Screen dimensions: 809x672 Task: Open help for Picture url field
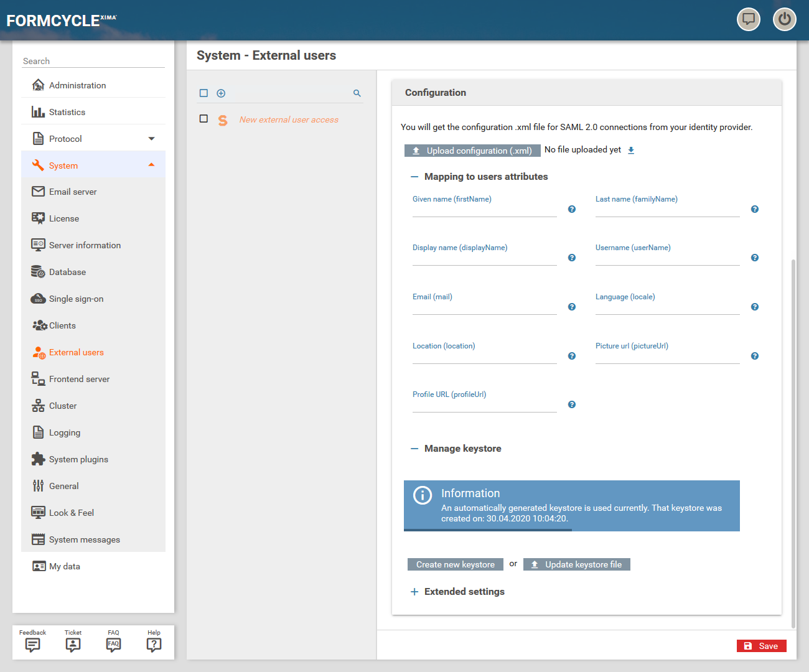754,356
